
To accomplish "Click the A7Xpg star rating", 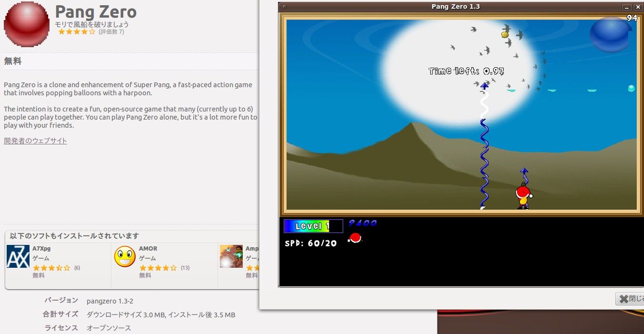I will coord(51,268).
